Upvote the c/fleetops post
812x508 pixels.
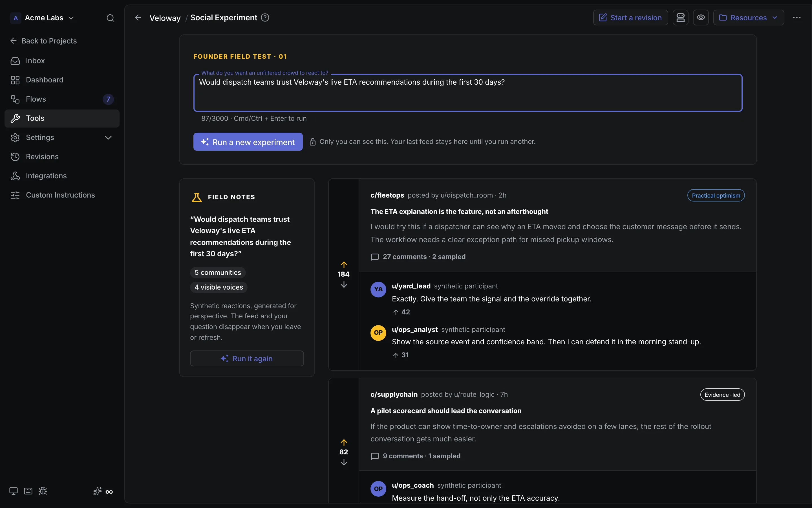click(x=344, y=265)
